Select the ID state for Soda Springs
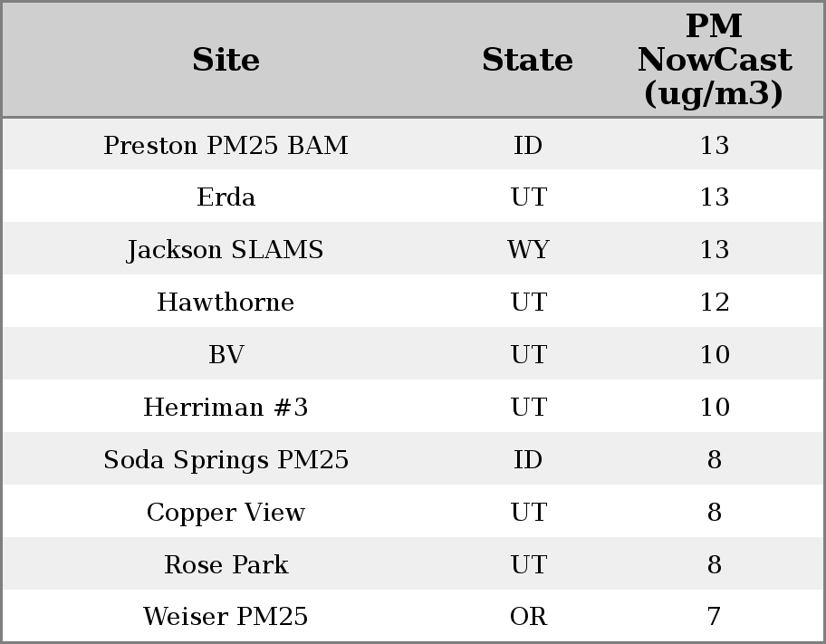Viewport: 826px width, 644px height. pos(528,460)
